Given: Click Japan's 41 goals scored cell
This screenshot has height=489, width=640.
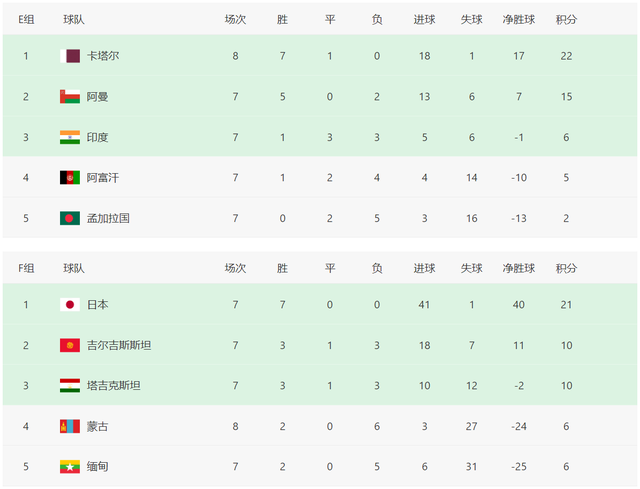Looking at the screenshot, I should pyautogui.click(x=424, y=305).
